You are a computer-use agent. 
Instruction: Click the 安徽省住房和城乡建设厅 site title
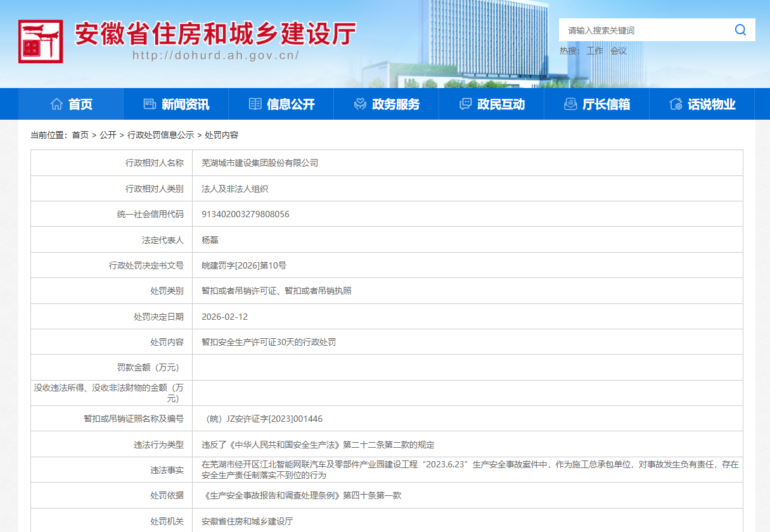(x=215, y=34)
